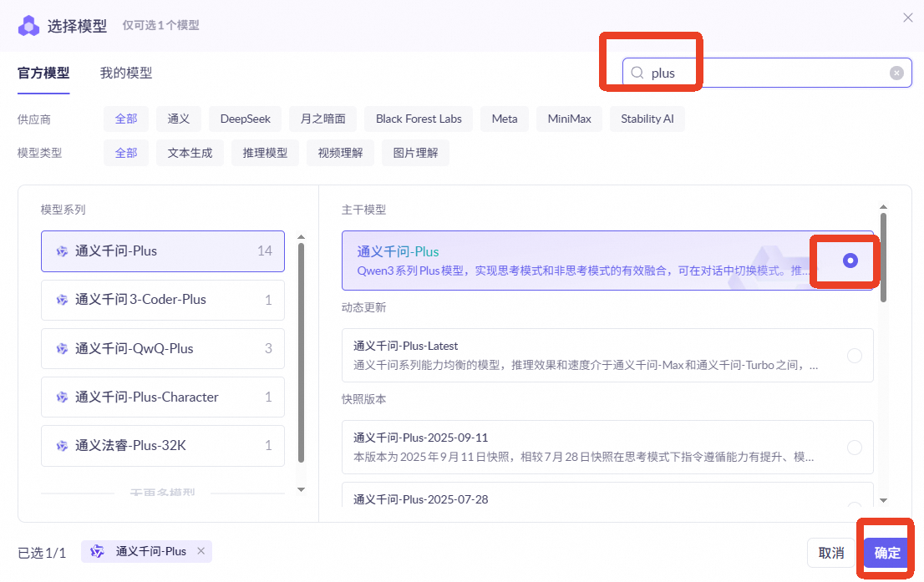Filter supplier by 全部
Image resolution: width=924 pixels, height=582 pixels.
pos(126,119)
